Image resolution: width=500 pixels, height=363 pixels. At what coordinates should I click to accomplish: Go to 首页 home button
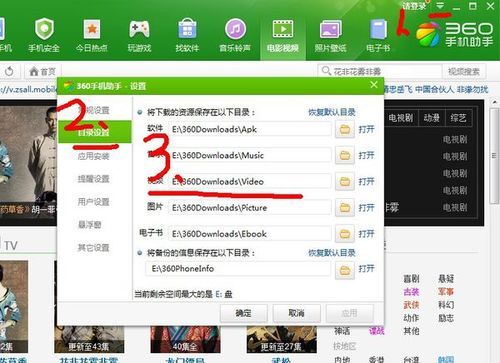coord(43,71)
